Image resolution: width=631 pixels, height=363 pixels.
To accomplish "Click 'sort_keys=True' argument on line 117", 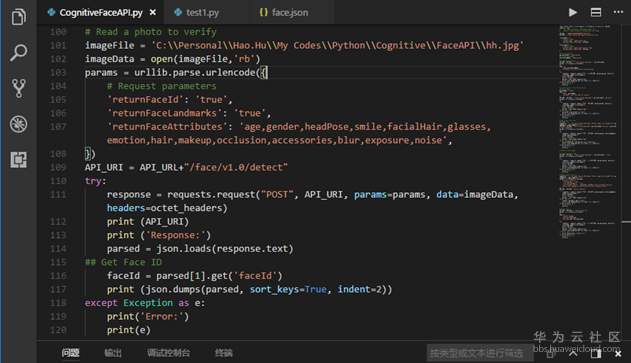I will [x=288, y=289].
